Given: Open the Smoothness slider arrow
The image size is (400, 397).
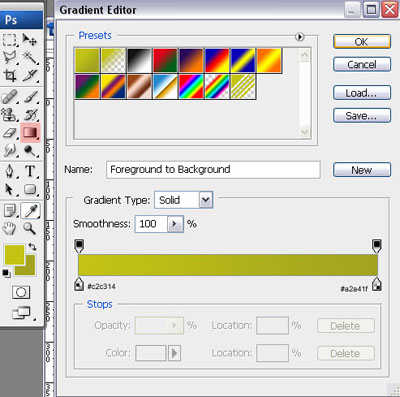Looking at the screenshot, I should point(175,224).
